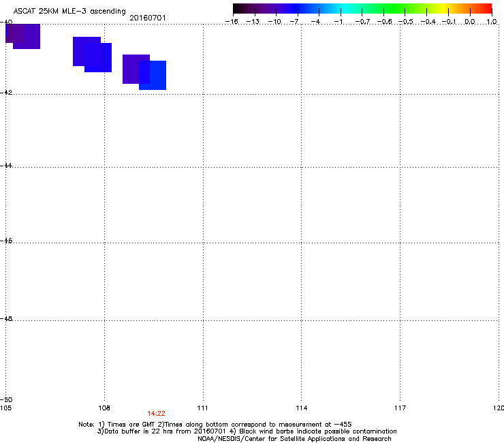The width and height of the screenshot is (504, 443).
Task: Click the -0.7 colorbar label
Action: [x=362, y=22]
